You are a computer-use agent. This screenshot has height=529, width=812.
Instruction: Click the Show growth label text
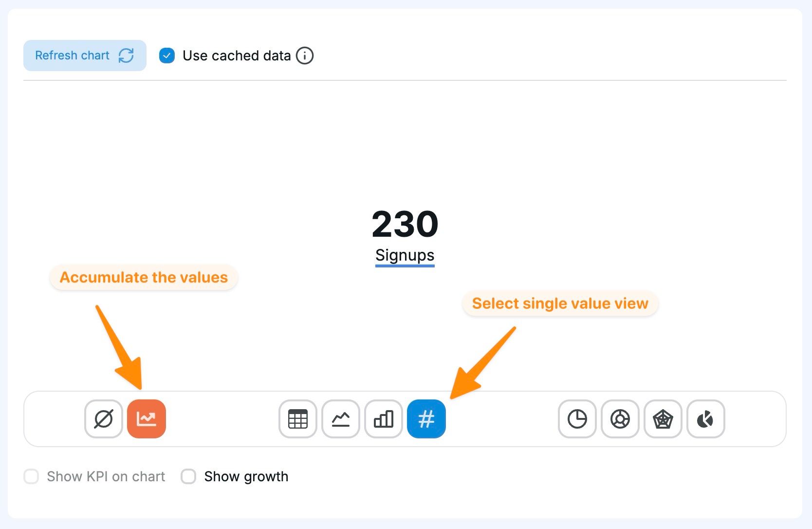(246, 476)
